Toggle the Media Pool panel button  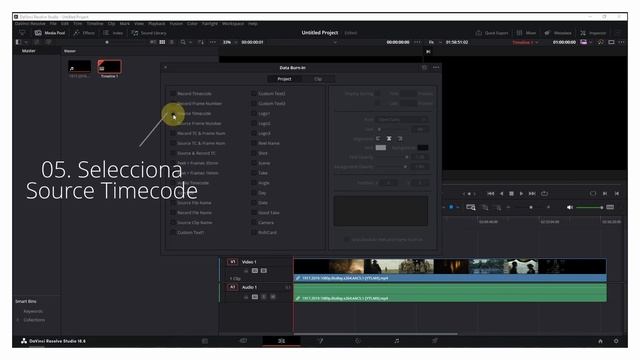click(50, 33)
